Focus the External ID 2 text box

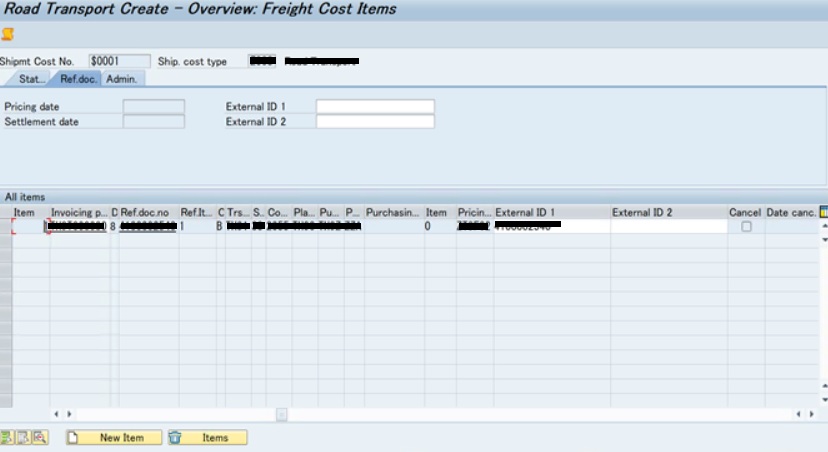[375, 122]
